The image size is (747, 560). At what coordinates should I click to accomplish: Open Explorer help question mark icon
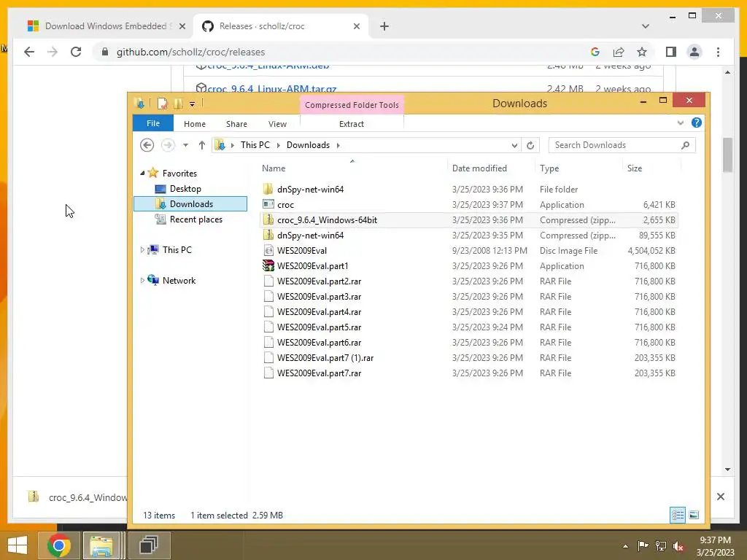[x=697, y=122]
